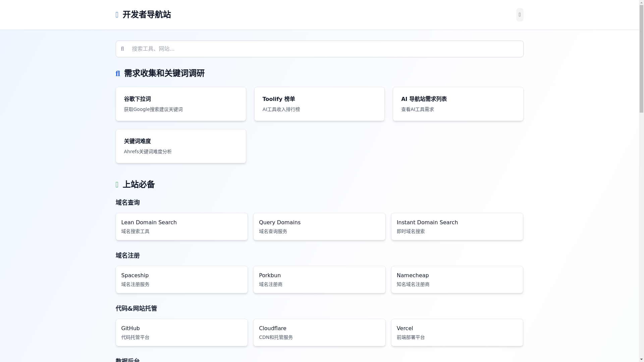Open the Spaceship domain registration card
This screenshot has height=362, width=644.
pyautogui.click(x=182, y=280)
